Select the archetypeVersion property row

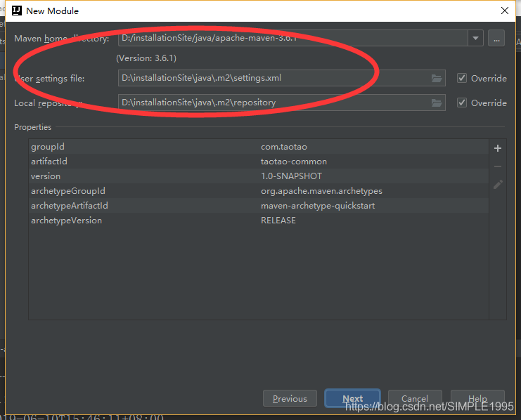point(259,220)
